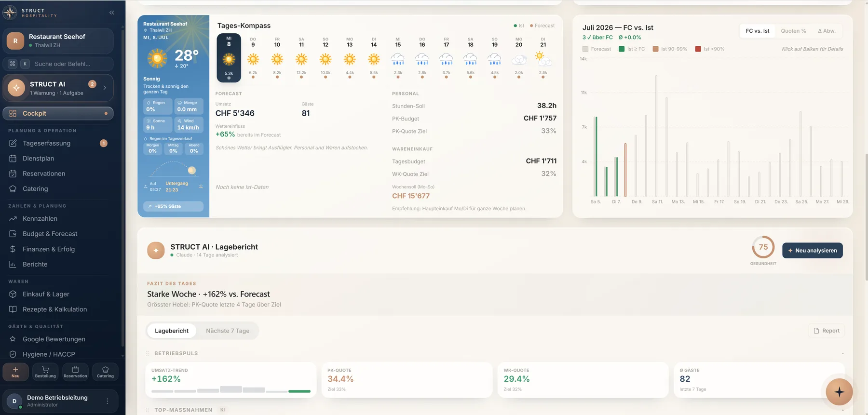Viewport: 868px width, 415px height.
Task: Select Tuesday 21 partly sunny day
Action: pos(543,57)
